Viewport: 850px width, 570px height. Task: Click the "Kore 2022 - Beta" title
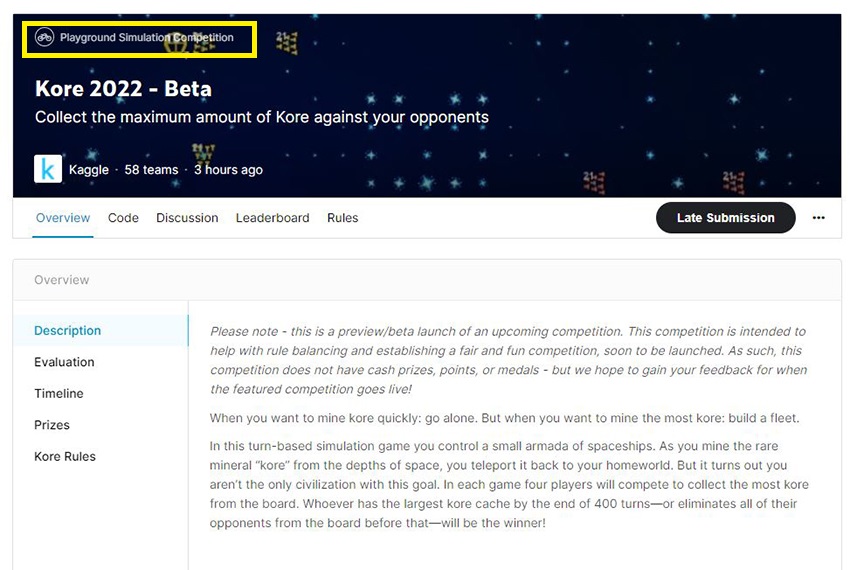[123, 89]
